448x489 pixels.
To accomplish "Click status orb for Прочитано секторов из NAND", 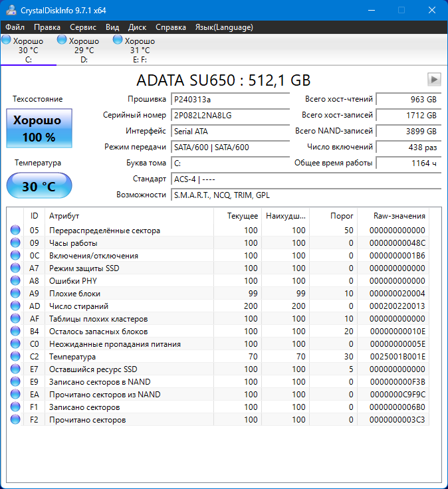I will [15, 394].
